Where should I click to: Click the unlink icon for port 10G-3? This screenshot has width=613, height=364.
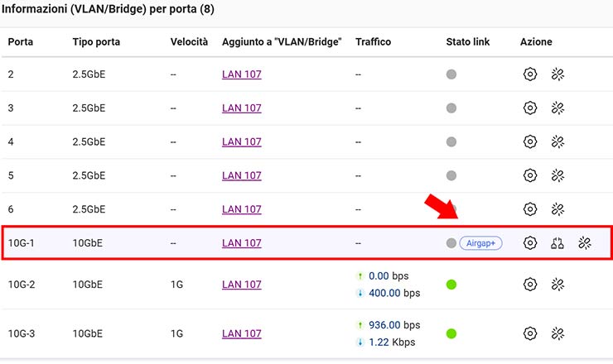tap(557, 333)
